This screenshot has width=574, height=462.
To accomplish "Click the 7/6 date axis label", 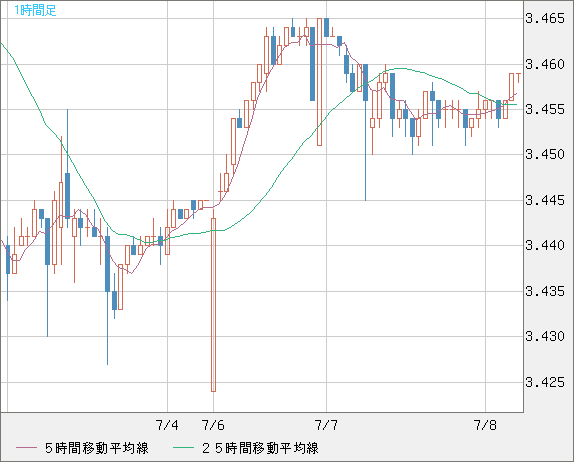I will (213, 425).
